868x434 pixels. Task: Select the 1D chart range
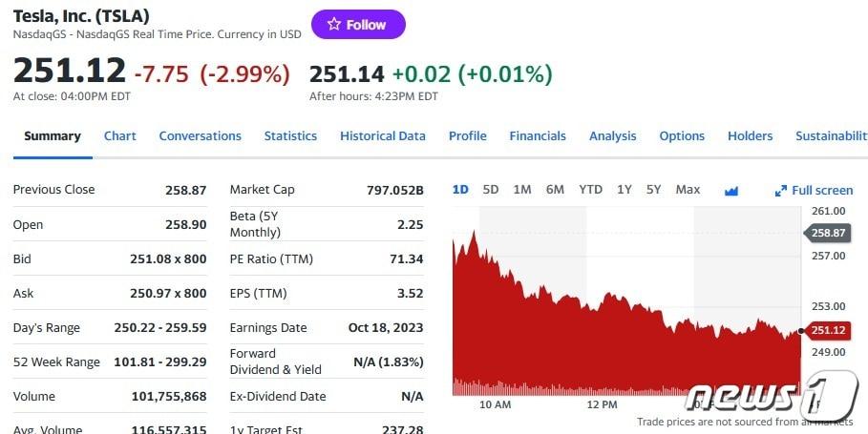460,190
